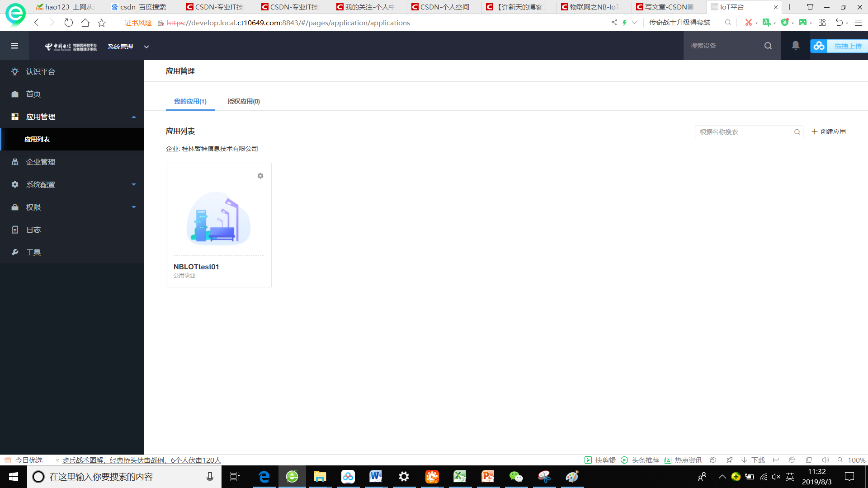Click the search magnifier next to name search

tap(797, 132)
